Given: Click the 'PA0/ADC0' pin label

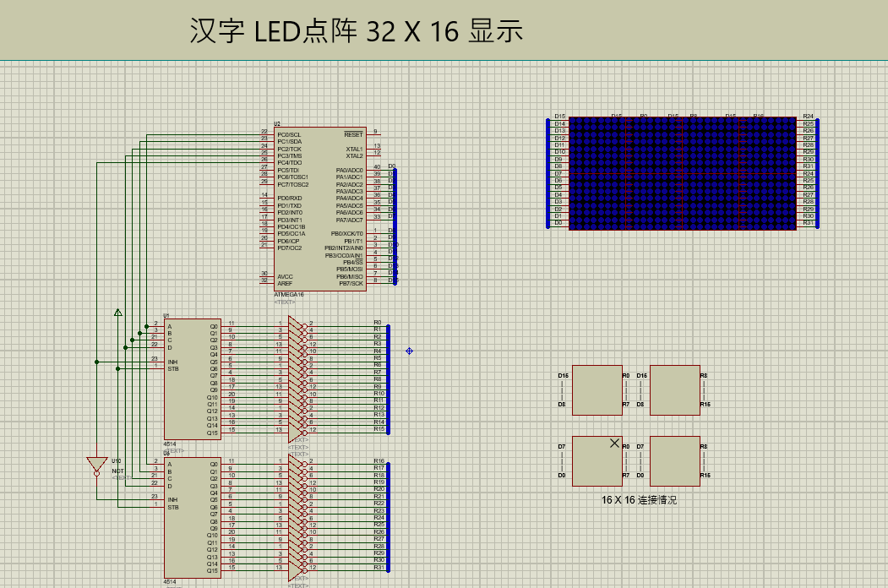Looking at the screenshot, I should pyautogui.click(x=350, y=170).
